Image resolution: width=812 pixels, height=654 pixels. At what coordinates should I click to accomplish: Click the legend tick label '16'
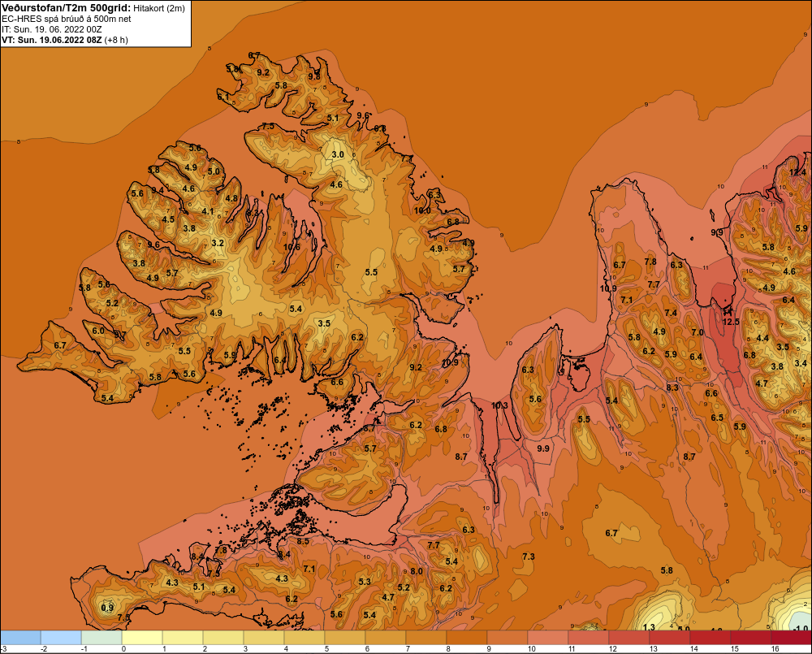pos(775,649)
